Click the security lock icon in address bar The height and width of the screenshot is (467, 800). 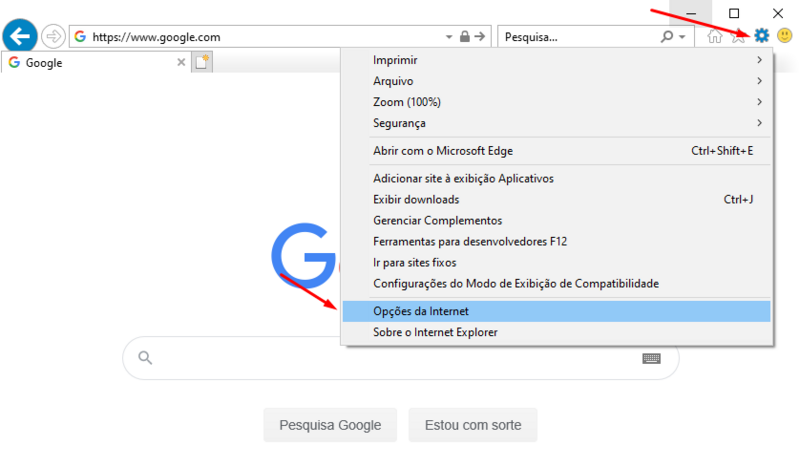(x=464, y=37)
